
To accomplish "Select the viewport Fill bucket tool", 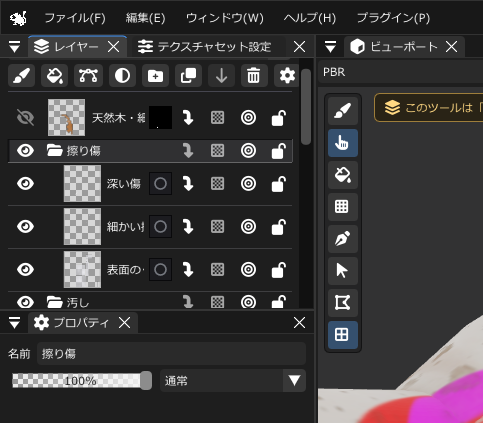I will coord(343,175).
